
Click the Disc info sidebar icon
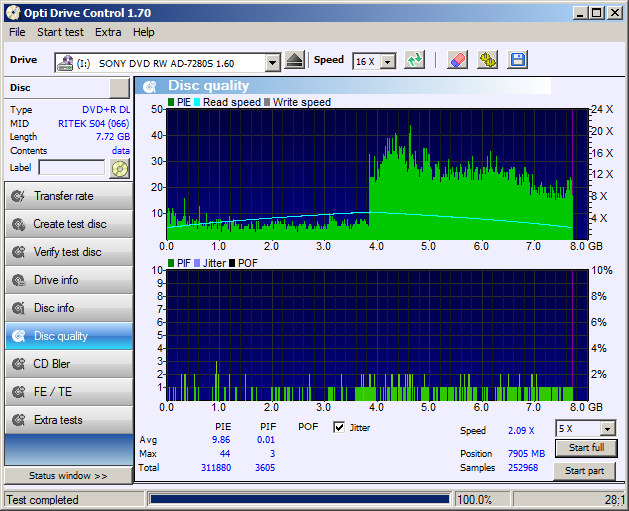tap(18, 308)
